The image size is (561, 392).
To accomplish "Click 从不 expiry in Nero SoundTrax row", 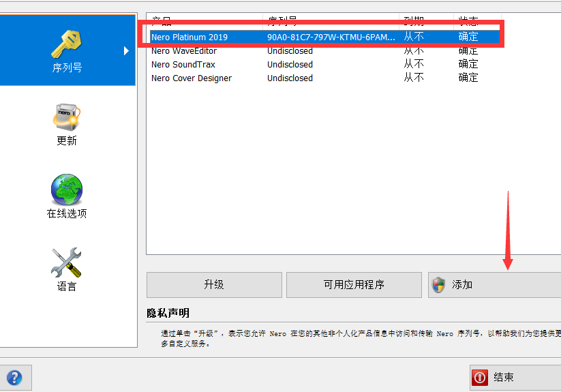I will pos(414,64).
